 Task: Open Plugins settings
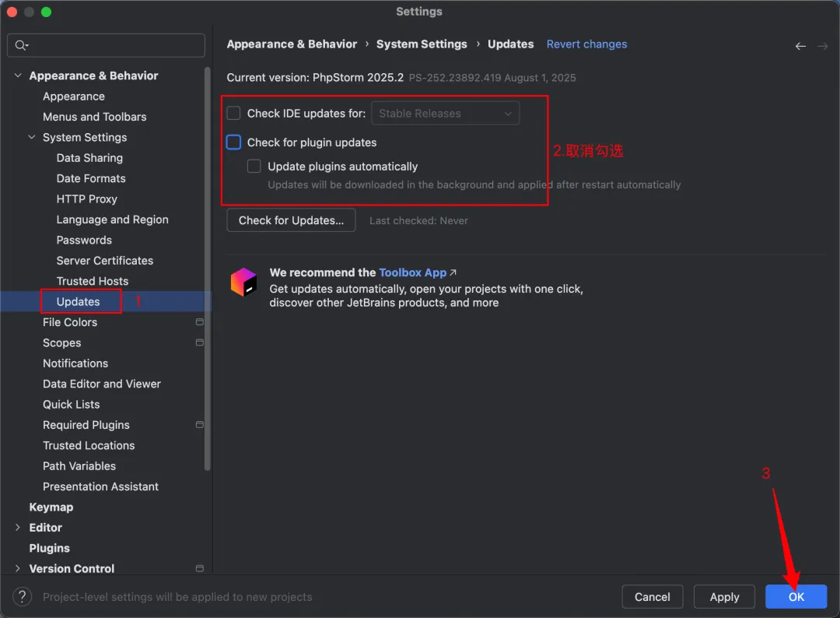pos(49,548)
